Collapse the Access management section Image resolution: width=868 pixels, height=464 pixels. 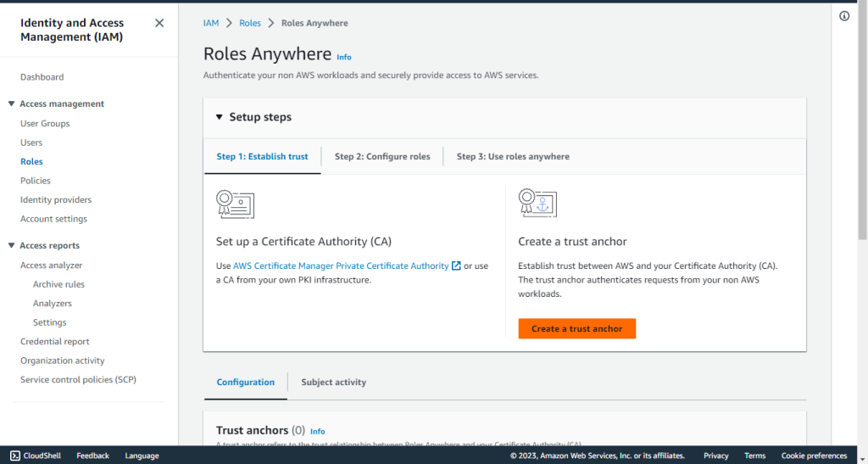pyautogui.click(x=11, y=103)
